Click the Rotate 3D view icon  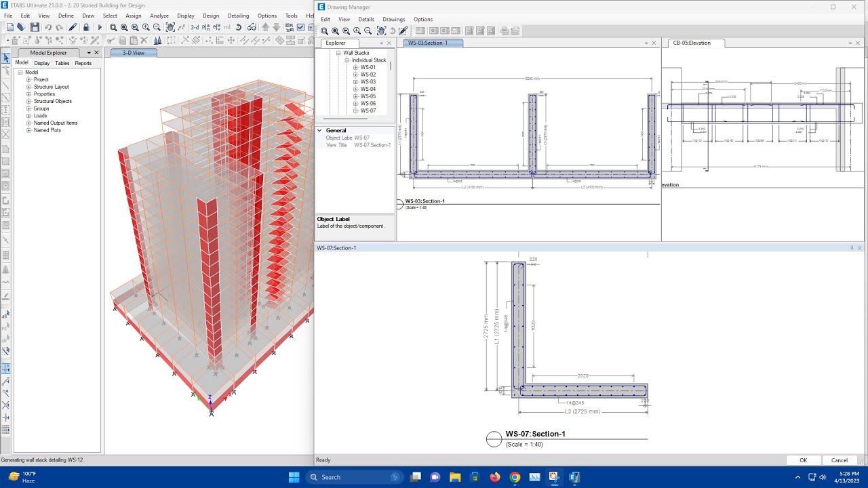tap(238, 27)
